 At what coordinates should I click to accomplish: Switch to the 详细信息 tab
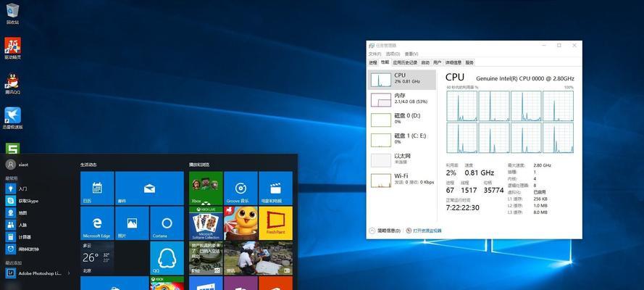453,62
